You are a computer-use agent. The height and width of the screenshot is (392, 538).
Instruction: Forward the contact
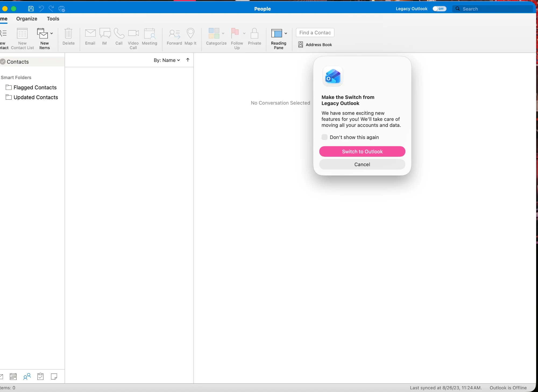point(174,37)
